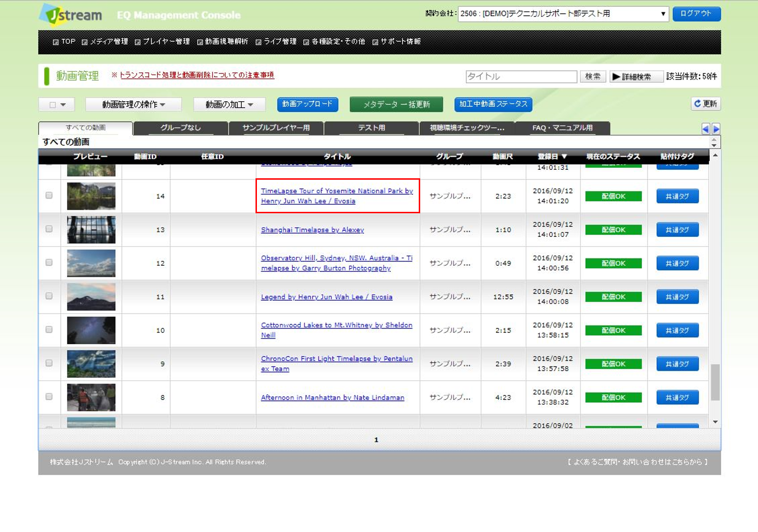The height and width of the screenshot is (532, 758).
Task: Switch to the グループなし tab
Action: (180, 128)
